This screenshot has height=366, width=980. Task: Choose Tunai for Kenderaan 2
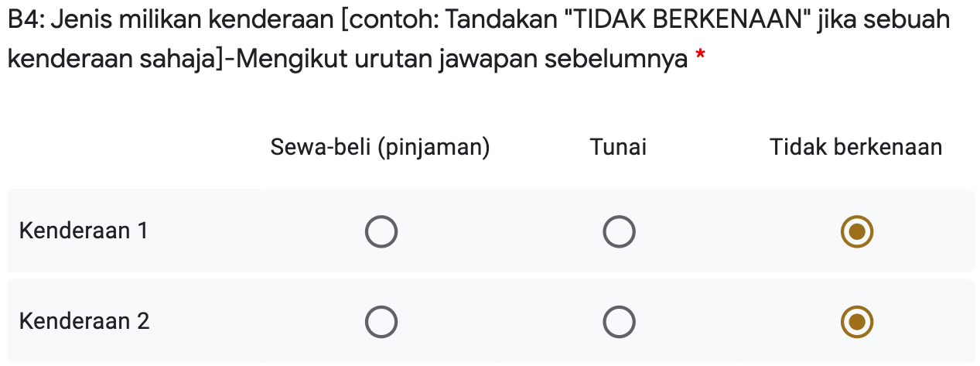(x=619, y=322)
